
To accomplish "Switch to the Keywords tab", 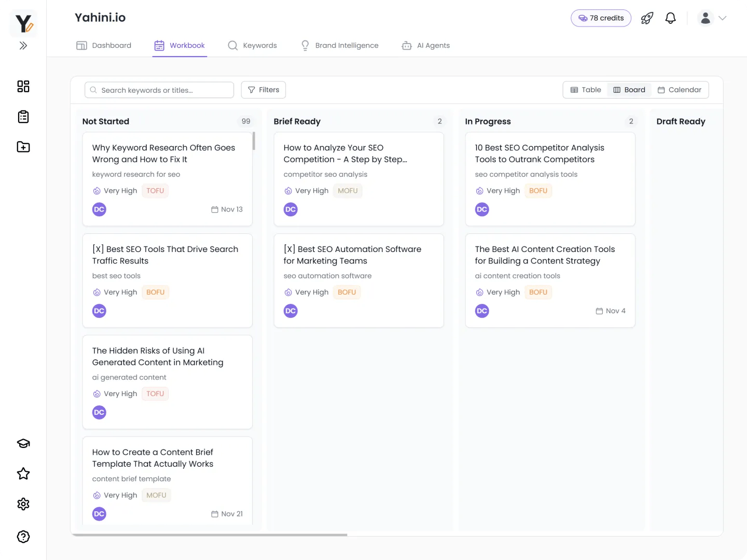I will pyautogui.click(x=253, y=45).
